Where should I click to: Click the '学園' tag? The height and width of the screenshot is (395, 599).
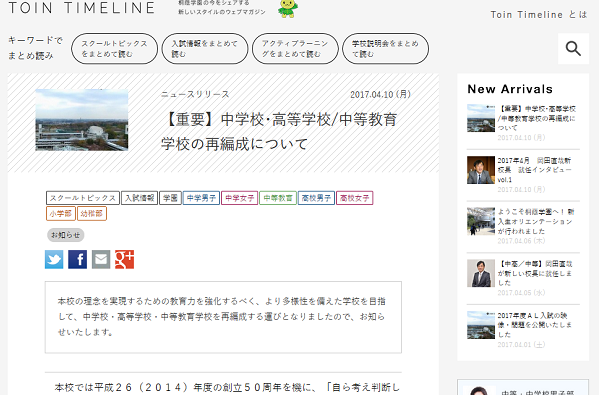[170, 198]
